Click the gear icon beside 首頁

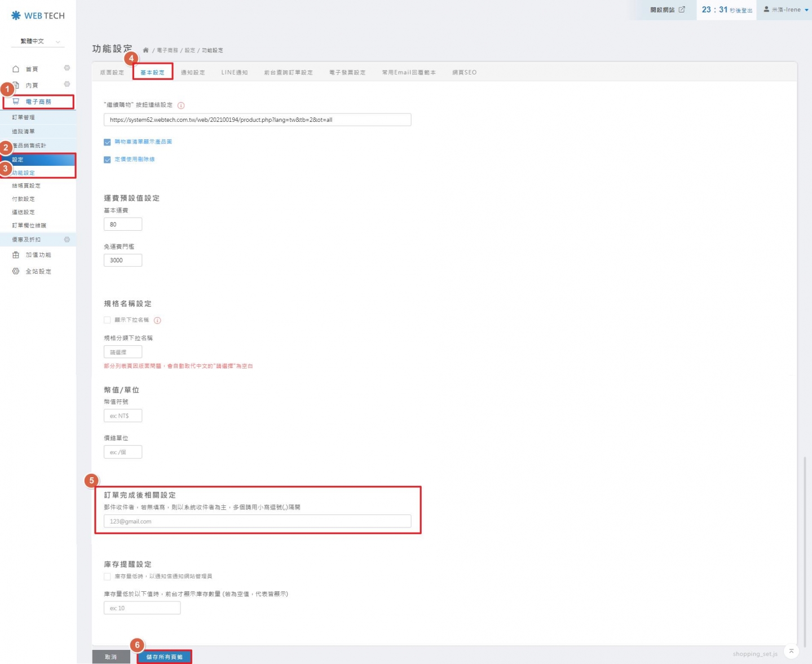pos(67,68)
